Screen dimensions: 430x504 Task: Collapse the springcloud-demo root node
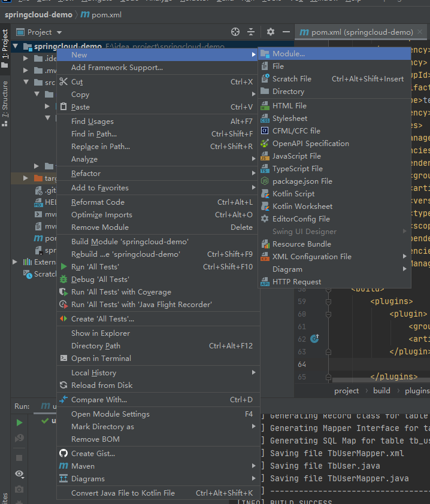point(15,46)
